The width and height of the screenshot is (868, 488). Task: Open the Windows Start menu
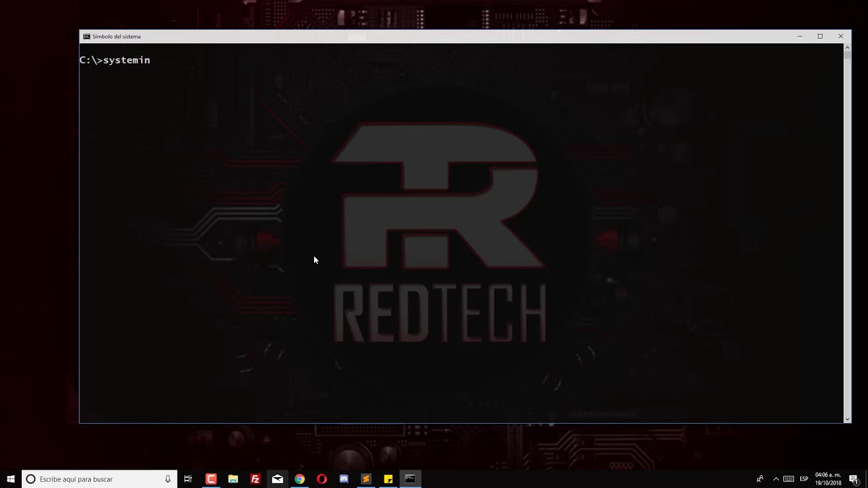(x=11, y=479)
